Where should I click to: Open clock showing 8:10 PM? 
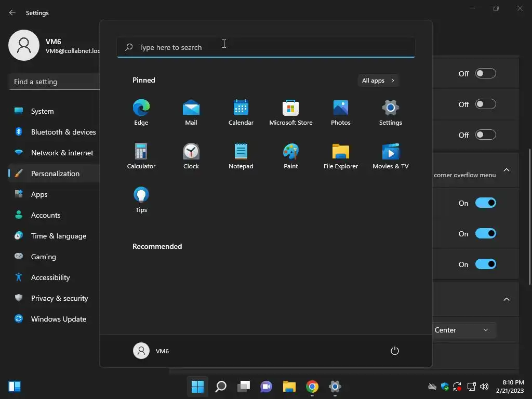pyautogui.click(x=510, y=387)
